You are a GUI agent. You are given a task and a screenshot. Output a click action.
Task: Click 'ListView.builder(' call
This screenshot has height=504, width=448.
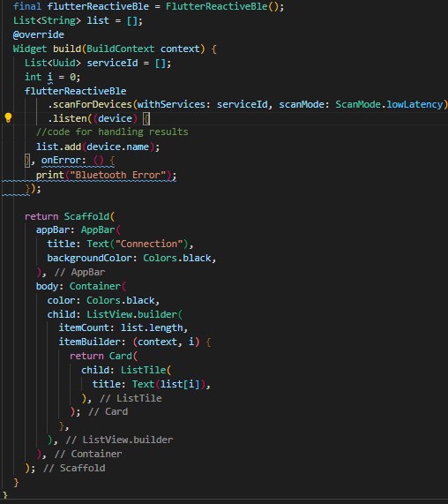(135, 314)
